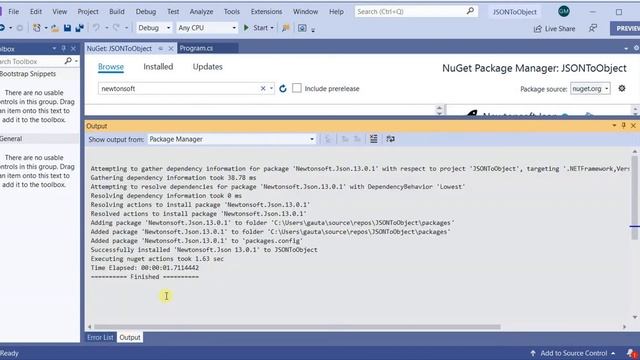Click the green Start play icon
This screenshot has height=360, width=640.
click(x=246, y=28)
